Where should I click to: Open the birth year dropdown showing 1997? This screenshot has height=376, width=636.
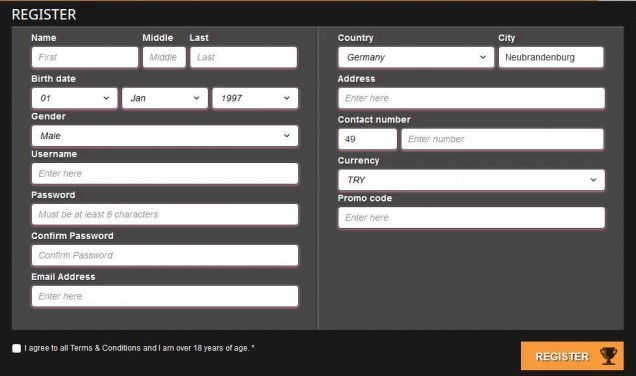[255, 98]
